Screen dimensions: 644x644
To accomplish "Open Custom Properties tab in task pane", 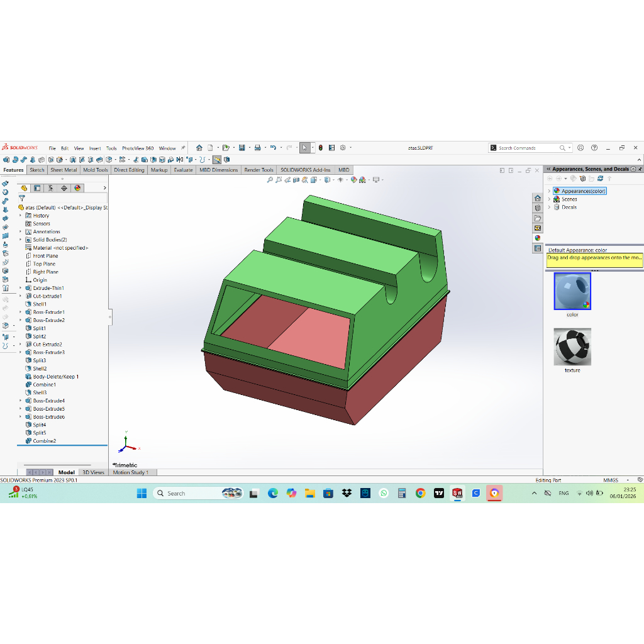I will (538, 248).
